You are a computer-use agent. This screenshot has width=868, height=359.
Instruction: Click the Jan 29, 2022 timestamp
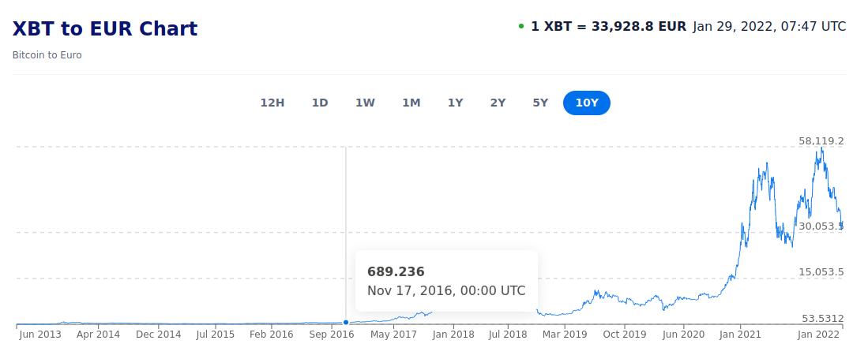[x=769, y=27]
